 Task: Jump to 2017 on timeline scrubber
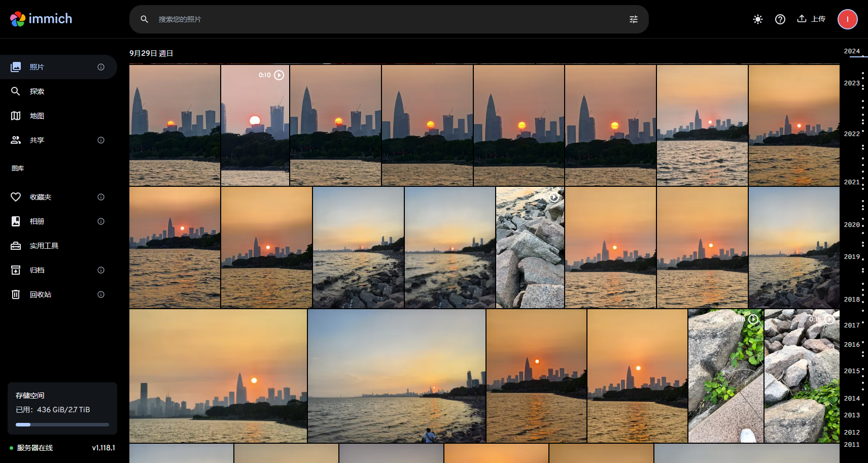pos(852,325)
